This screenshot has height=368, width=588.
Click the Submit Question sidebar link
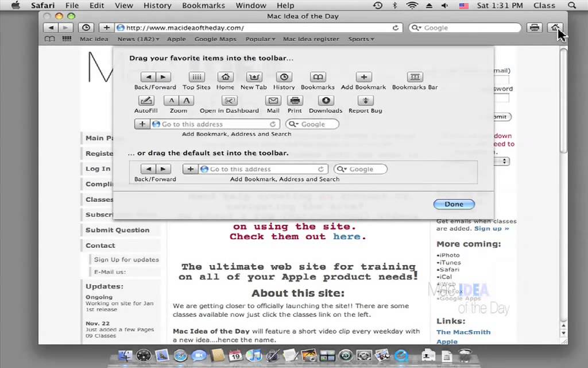[x=117, y=230]
